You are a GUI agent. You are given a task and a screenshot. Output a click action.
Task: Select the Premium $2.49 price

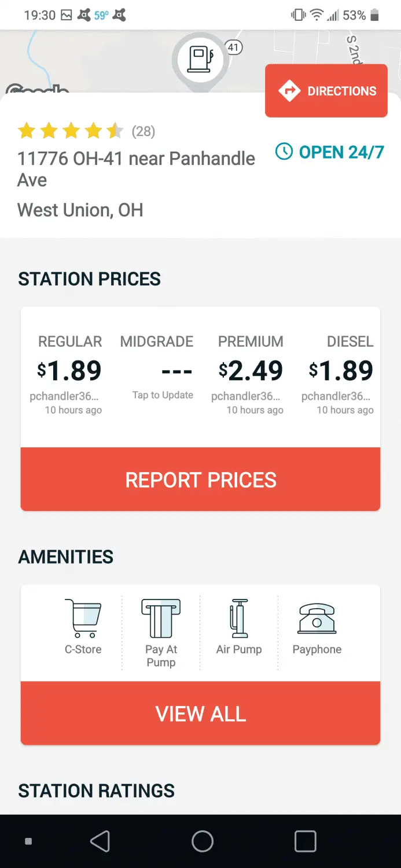[251, 371]
